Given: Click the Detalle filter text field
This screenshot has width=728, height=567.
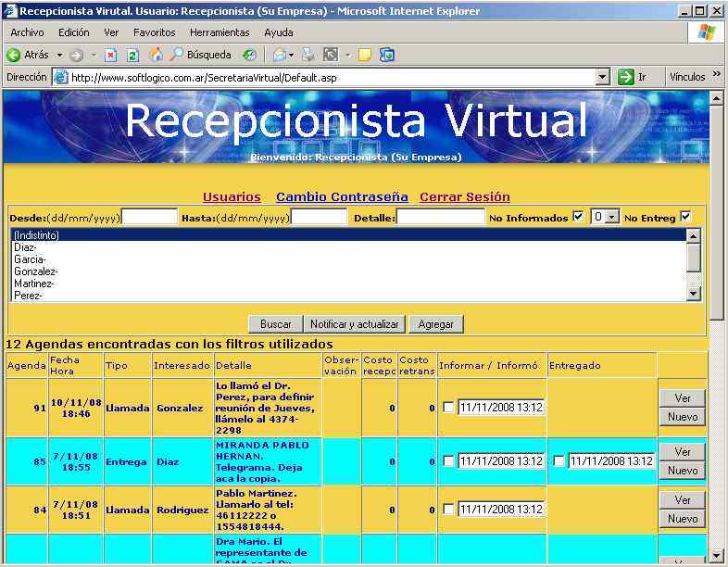Looking at the screenshot, I should [x=440, y=217].
